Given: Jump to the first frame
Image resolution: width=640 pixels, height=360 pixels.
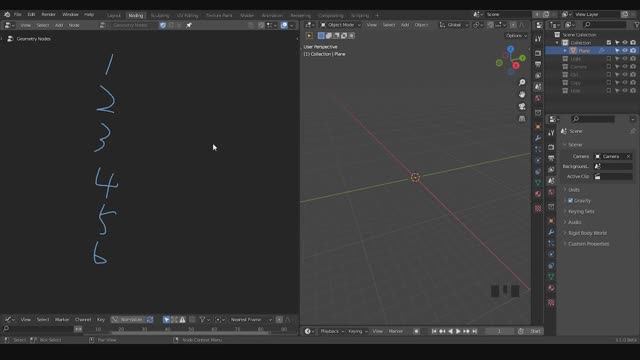Looking at the screenshot, I should click(x=434, y=331).
